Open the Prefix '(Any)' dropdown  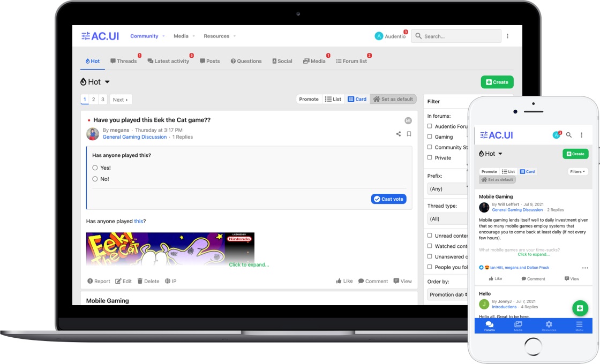(x=447, y=189)
